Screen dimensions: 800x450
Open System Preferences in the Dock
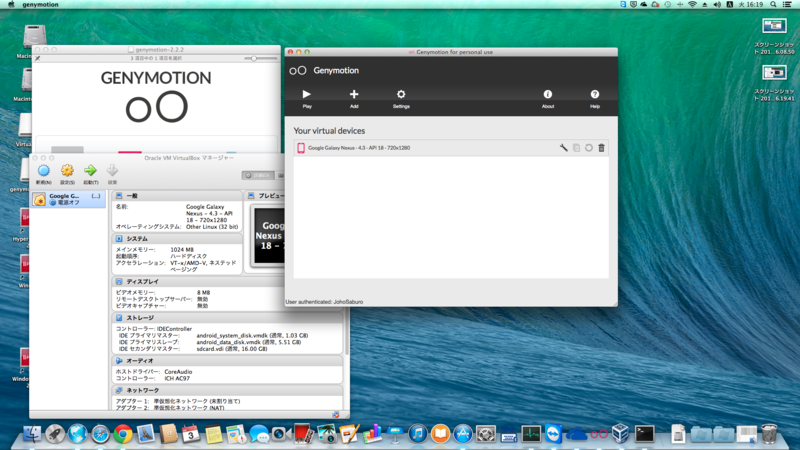point(485,434)
